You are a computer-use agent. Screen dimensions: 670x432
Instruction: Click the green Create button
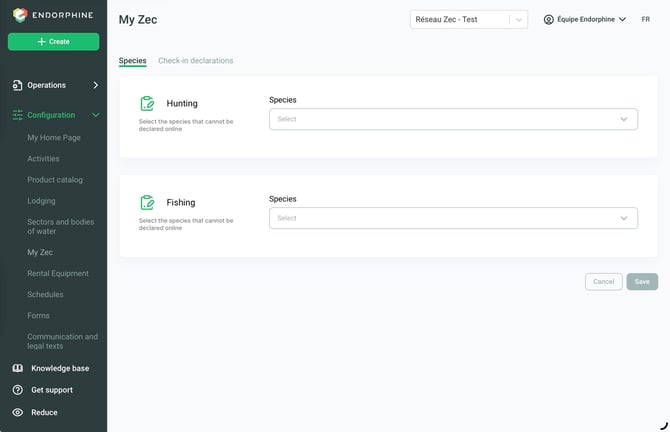click(53, 42)
